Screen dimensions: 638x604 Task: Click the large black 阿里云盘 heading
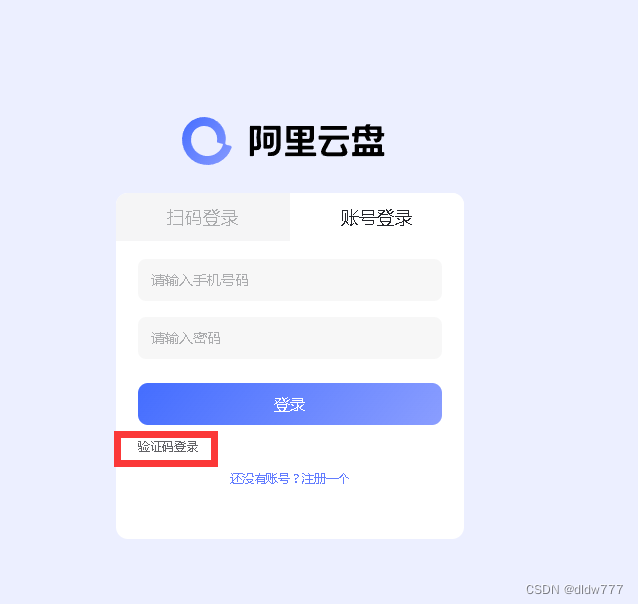tap(317, 141)
